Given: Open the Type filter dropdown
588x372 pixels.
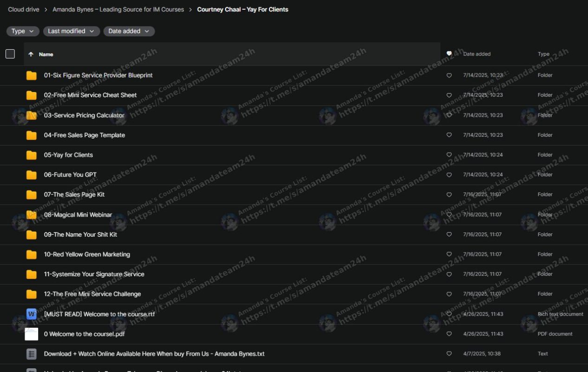Looking at the screenshot, I should point(23,31).
